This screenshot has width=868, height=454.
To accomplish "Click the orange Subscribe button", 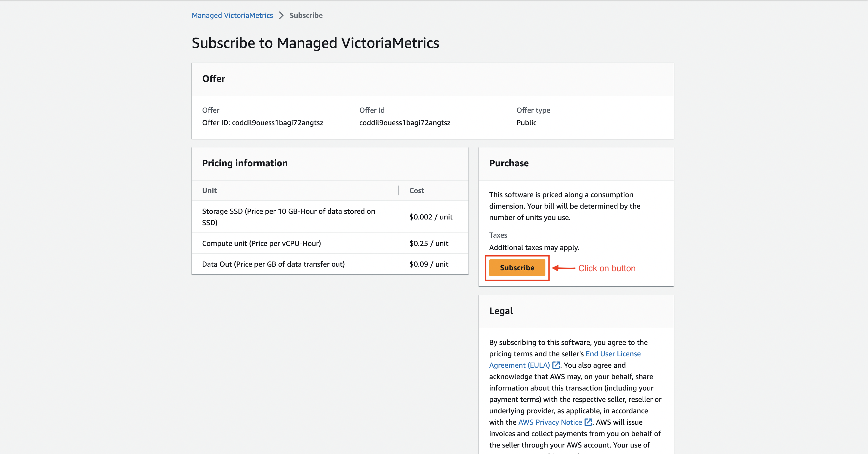I will pyautogui.click(x=517, y=268).
